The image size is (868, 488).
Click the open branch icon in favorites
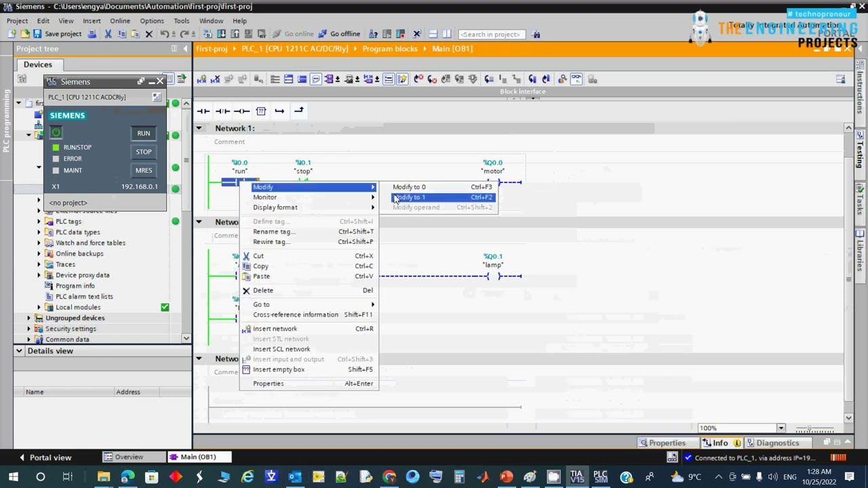coord(279,110)
